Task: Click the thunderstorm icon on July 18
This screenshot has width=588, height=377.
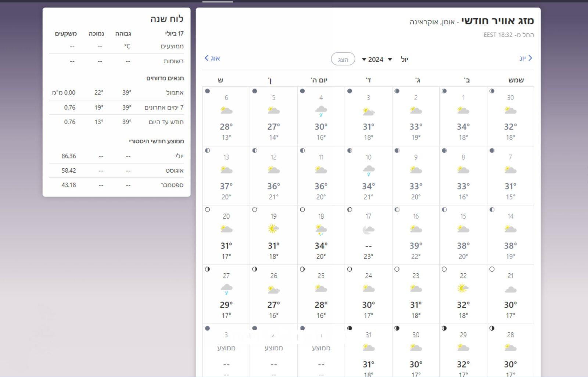Action: tap(321, 230)
